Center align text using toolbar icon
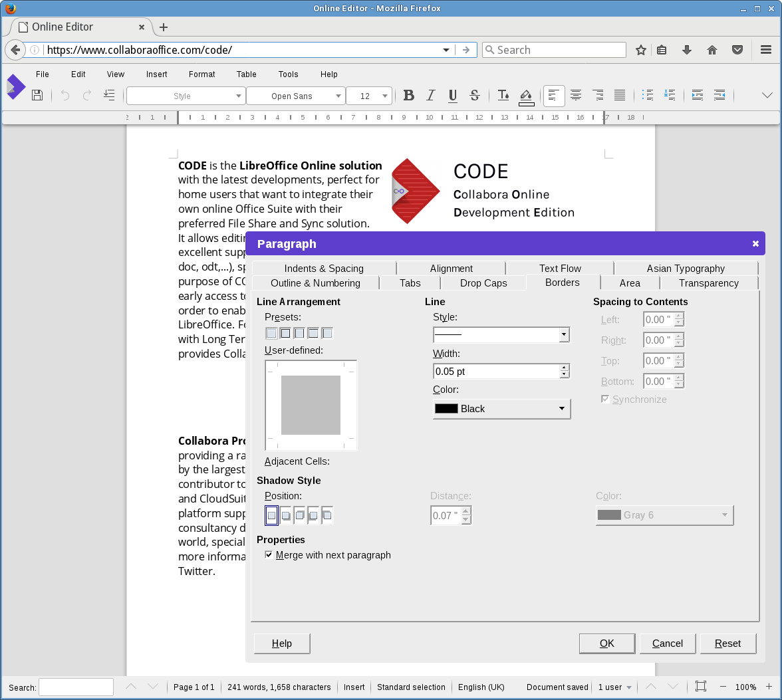The image size is (782, 700). click(576, 96)
